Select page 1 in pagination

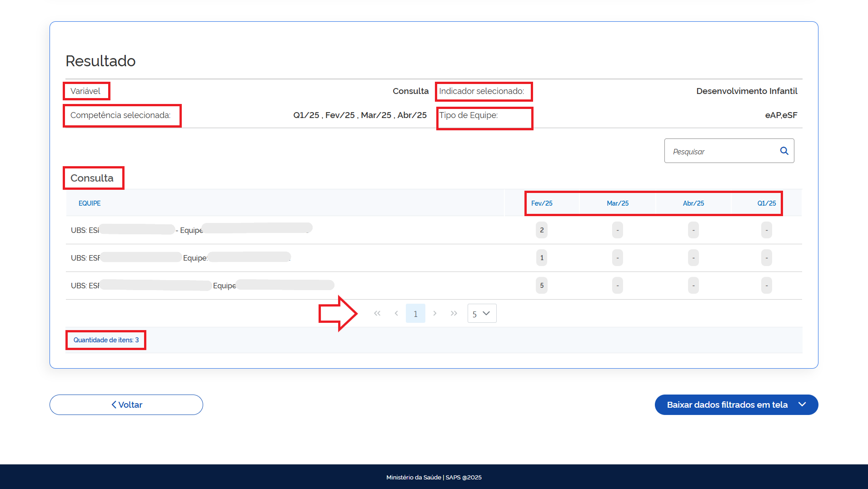[415, 314]
